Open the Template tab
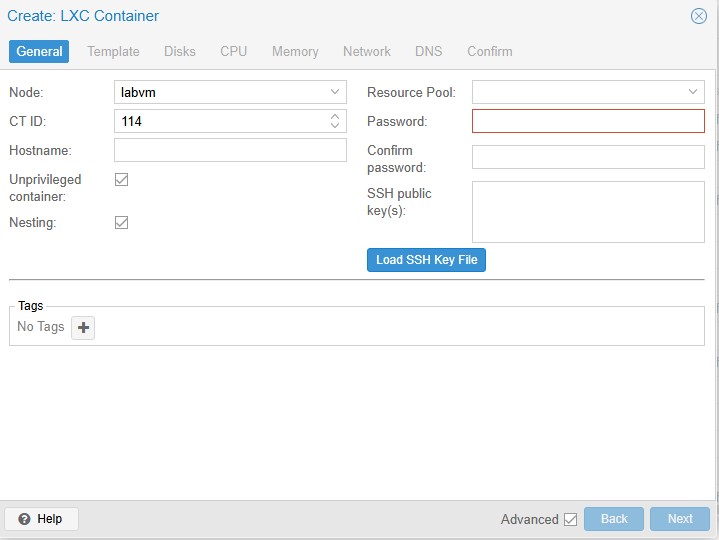This screenshot has height=540, width=719. tap(113, 51)
